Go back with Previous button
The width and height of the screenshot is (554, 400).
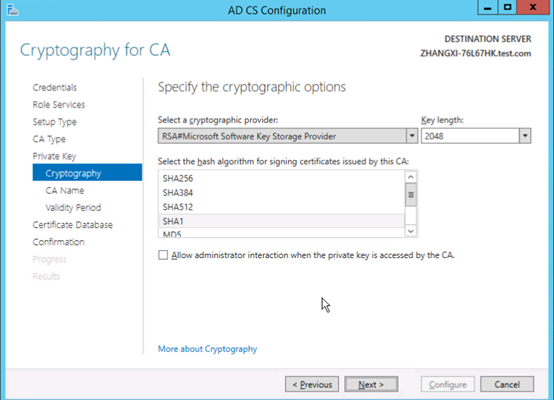click(x=312, y=384)
